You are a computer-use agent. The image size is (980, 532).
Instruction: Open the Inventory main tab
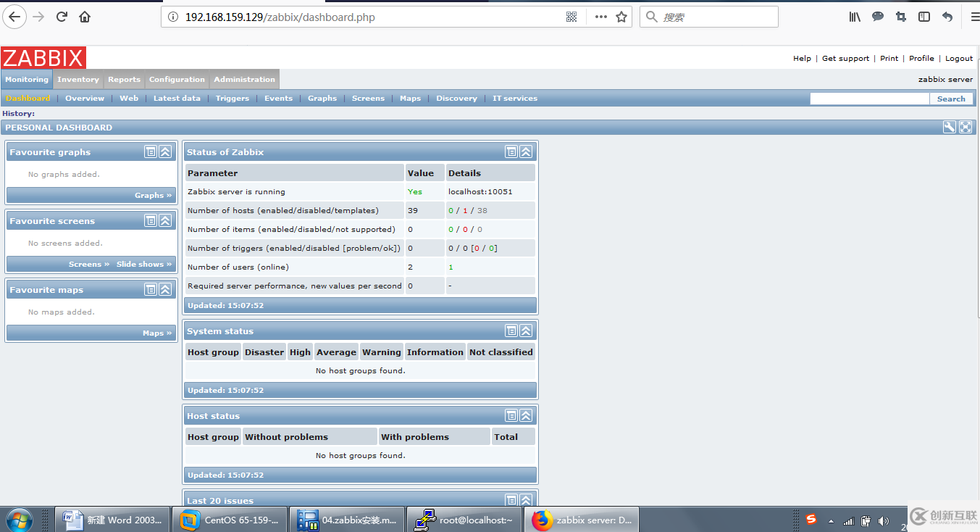click(78, 80)
